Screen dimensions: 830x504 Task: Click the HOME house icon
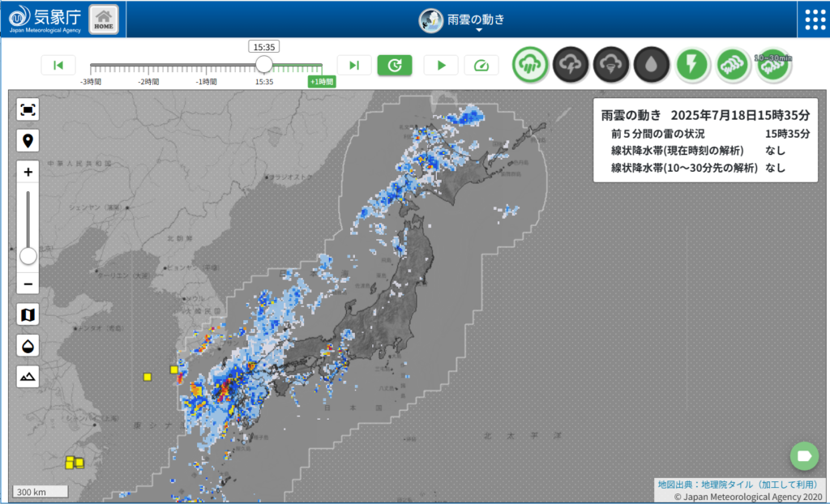point(103,19)
